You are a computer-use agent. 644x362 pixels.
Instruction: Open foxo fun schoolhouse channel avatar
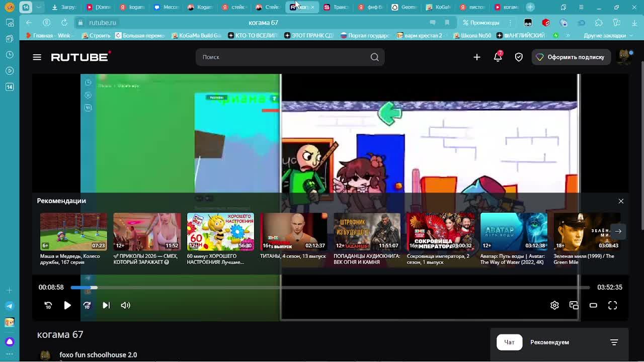45,356
